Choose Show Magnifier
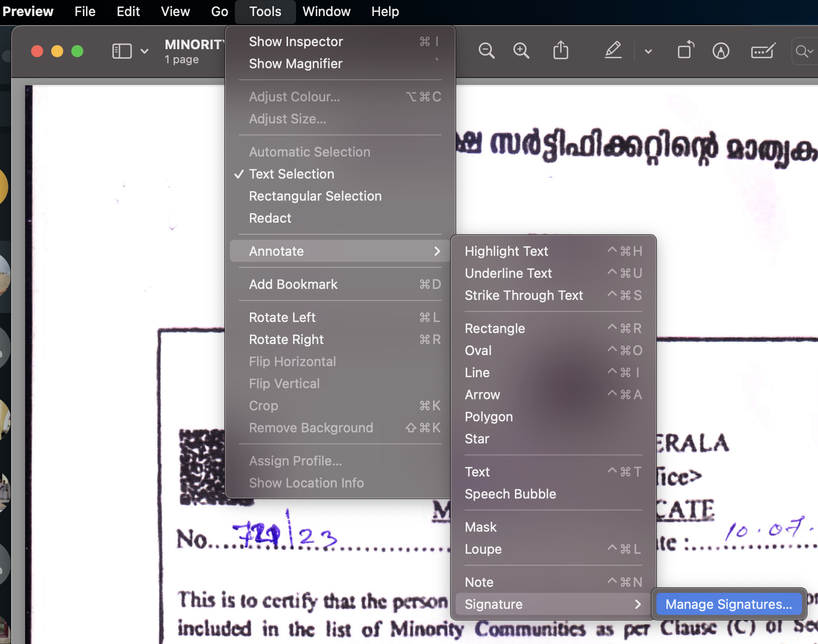The width and height of the screenshot is (818, 644). click(x=340, y=64)
